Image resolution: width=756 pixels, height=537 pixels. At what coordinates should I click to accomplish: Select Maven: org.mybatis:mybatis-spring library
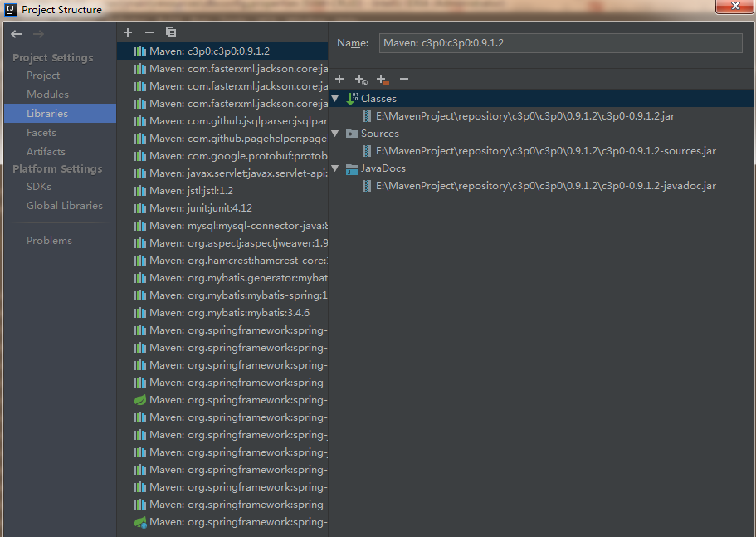pos(222,295)
